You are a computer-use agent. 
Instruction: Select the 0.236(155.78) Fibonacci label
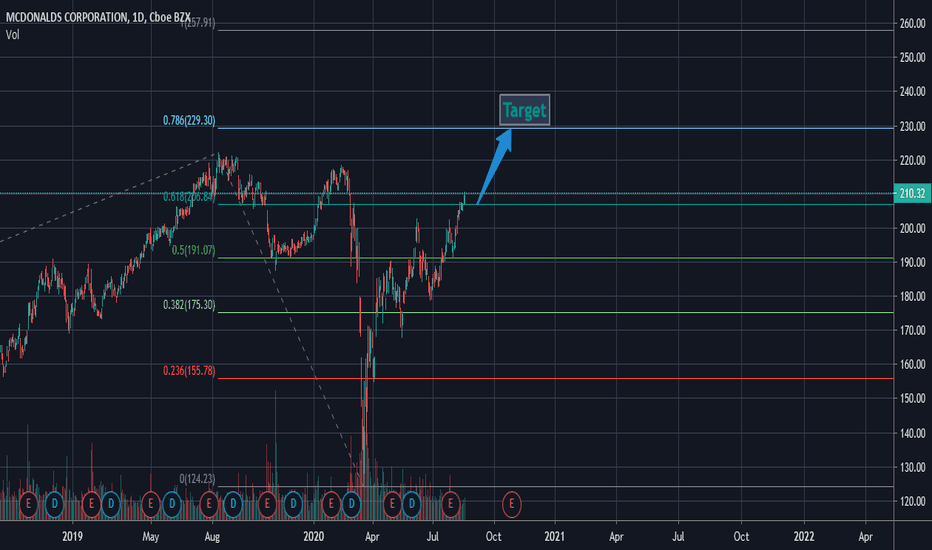(189, 370)
